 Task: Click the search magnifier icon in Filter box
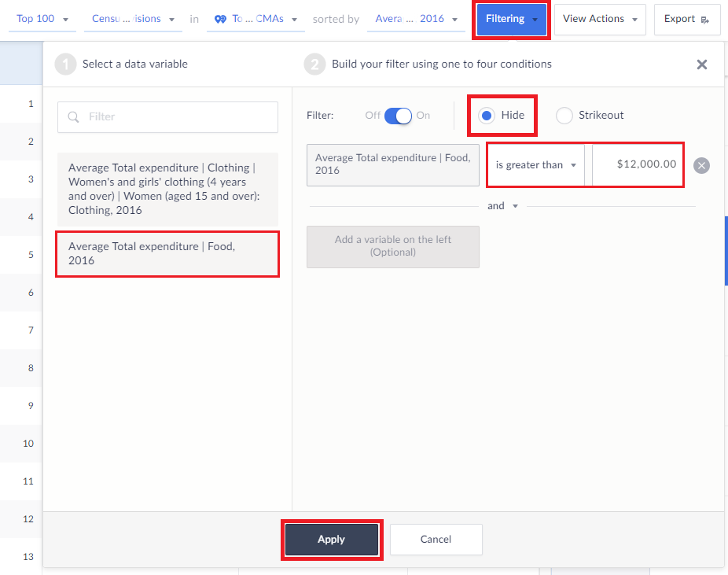point(74,117)
